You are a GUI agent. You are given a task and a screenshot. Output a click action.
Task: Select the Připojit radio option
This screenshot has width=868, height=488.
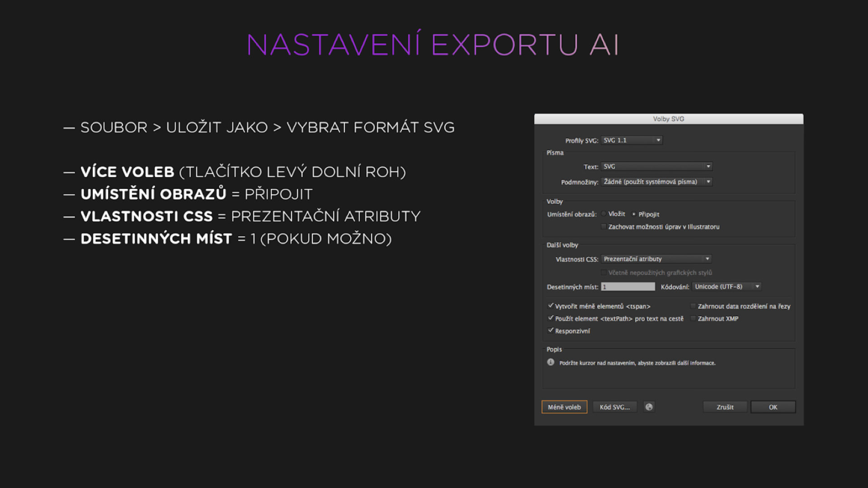(x=634, y=214)
